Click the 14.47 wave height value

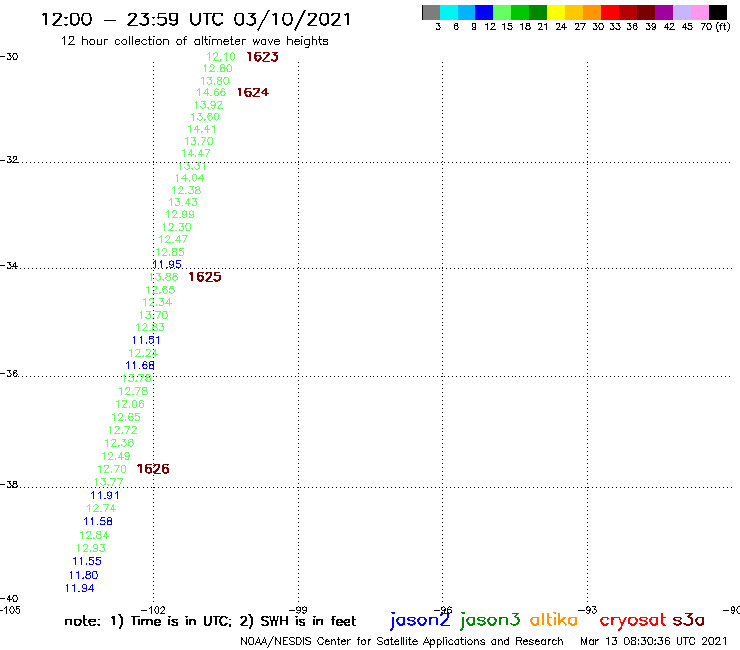[x=196, y=153]
